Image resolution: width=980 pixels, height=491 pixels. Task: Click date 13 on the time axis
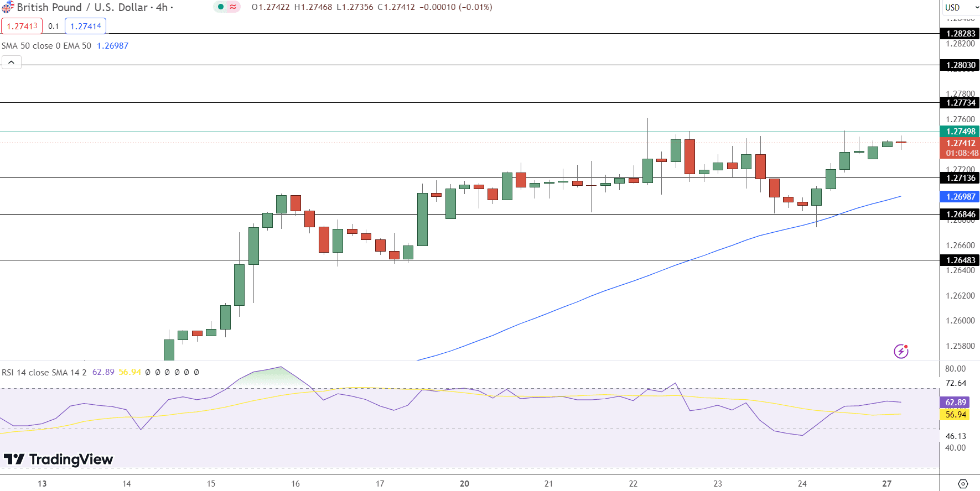(x=42, y=484)
